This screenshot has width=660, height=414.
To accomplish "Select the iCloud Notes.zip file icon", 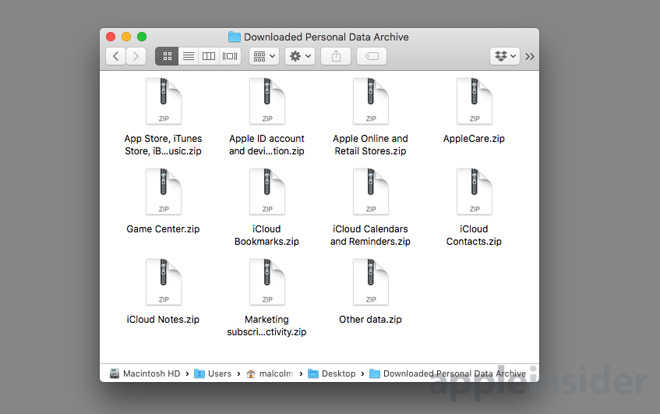I will 163,282.
